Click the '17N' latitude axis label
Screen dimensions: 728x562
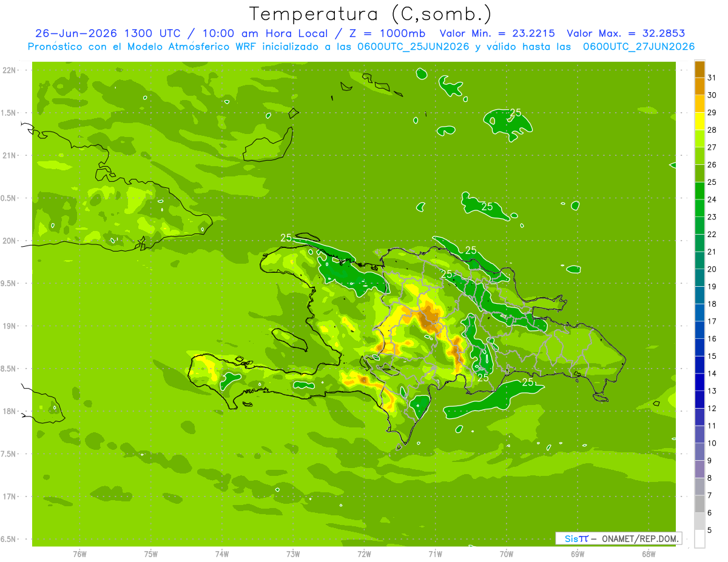[x=9, y=497]
